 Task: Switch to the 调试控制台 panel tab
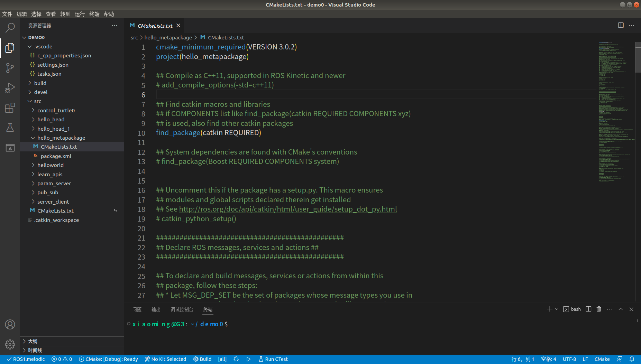coord(182,309)
